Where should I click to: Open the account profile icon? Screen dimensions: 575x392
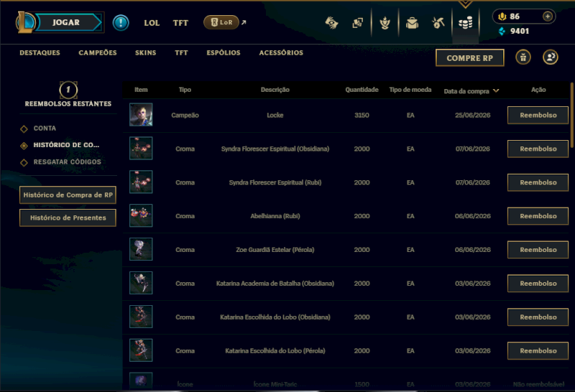(550, 57)
